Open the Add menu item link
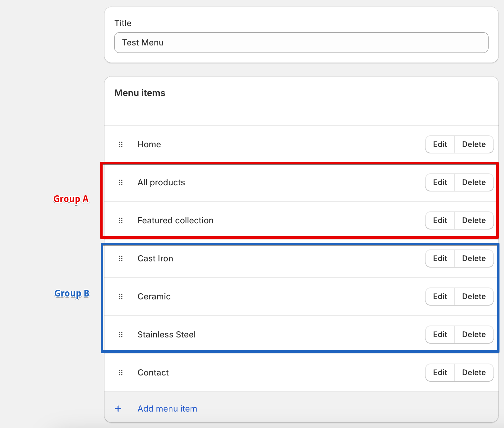504x428 pixels. [x=167, y=409]
